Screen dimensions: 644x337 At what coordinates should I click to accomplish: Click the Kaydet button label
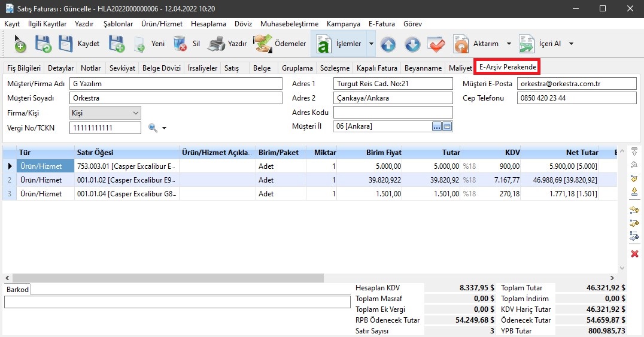tap(89, 44)
